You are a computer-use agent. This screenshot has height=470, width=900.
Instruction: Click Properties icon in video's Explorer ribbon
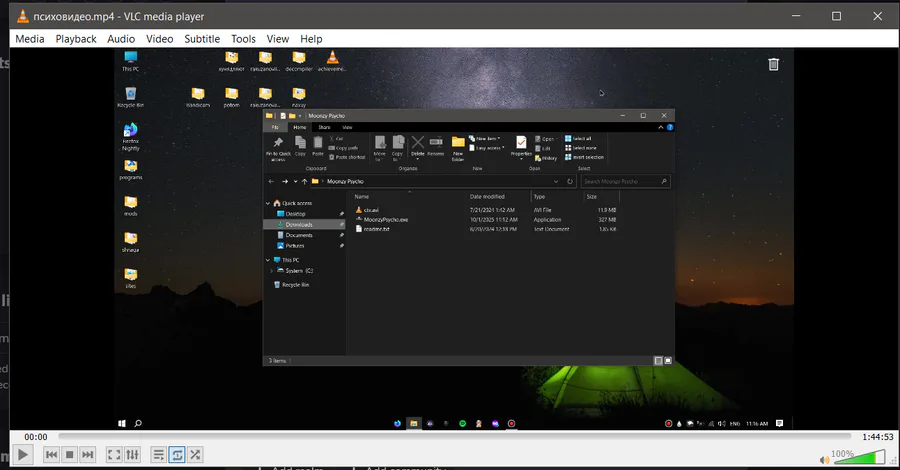(521, 142)
